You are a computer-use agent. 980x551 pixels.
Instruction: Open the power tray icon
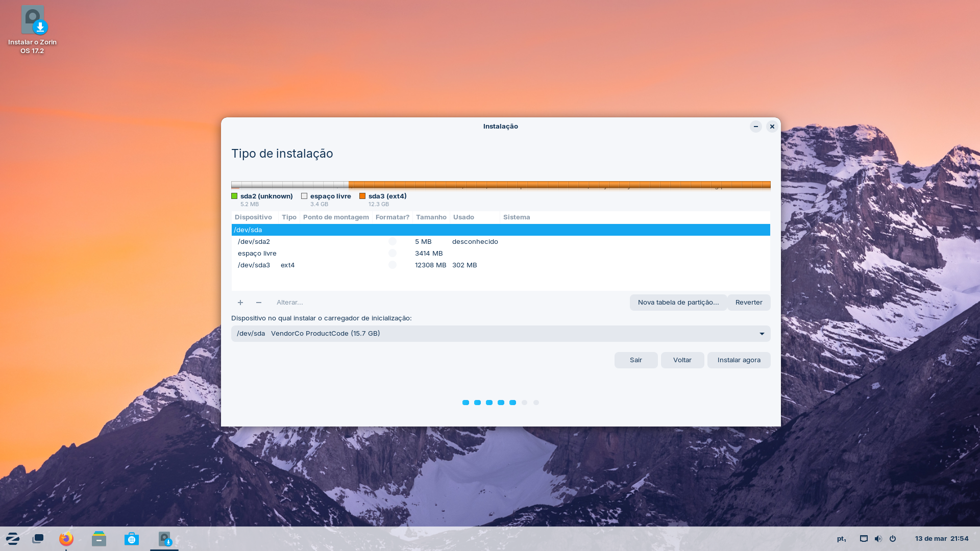(x=893, y=539)
